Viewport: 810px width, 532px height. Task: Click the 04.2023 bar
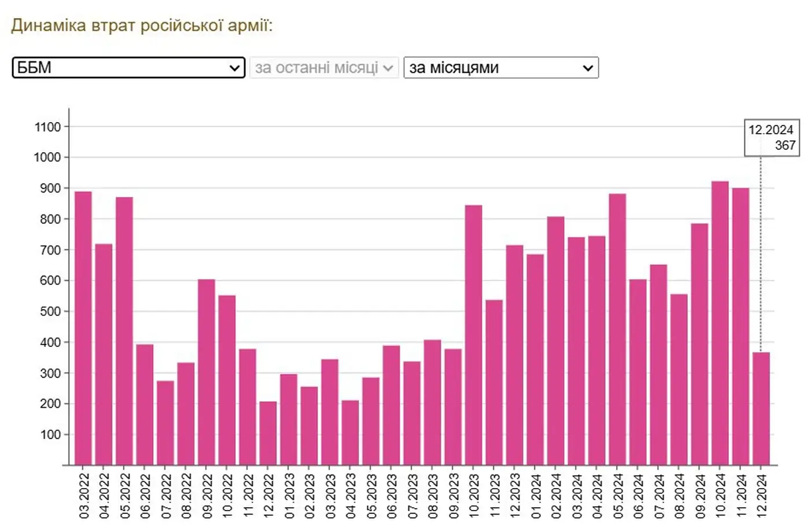click(x=350, y=433)
